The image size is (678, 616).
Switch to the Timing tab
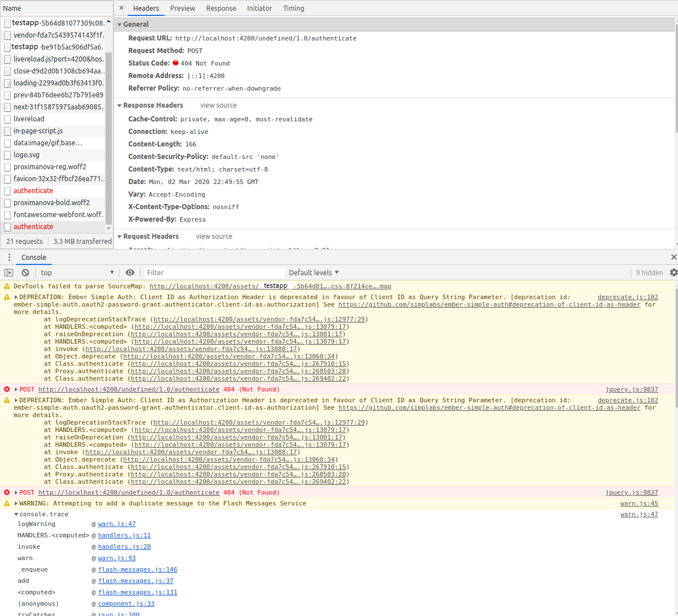coord(294,8)
